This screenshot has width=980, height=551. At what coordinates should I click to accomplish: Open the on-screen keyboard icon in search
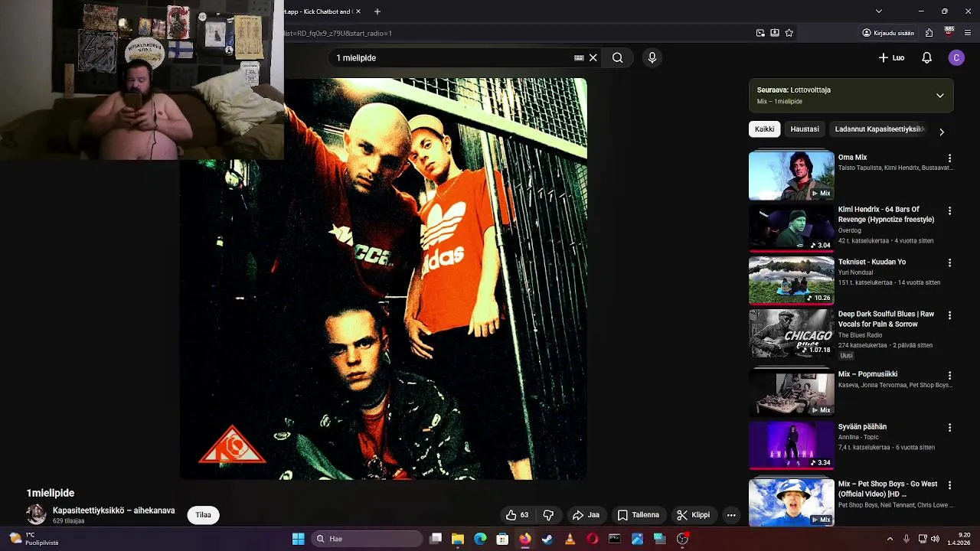click(579, 57)
